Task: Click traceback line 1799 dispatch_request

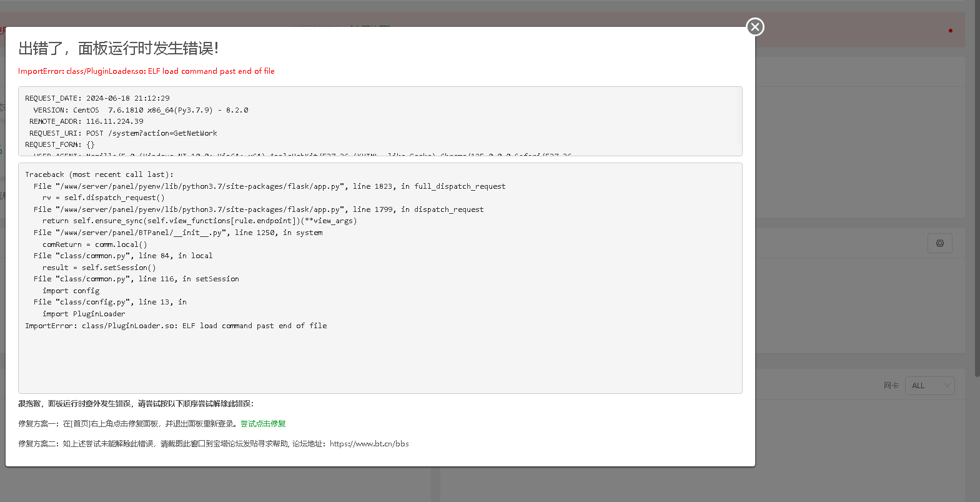Action: (259, 209)
